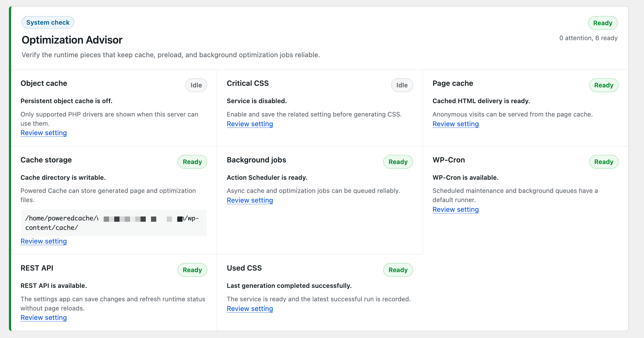Click 'Last generation completed successfully.' text
This screenshot has width=644, height=338.
click(x=289, y=286)
